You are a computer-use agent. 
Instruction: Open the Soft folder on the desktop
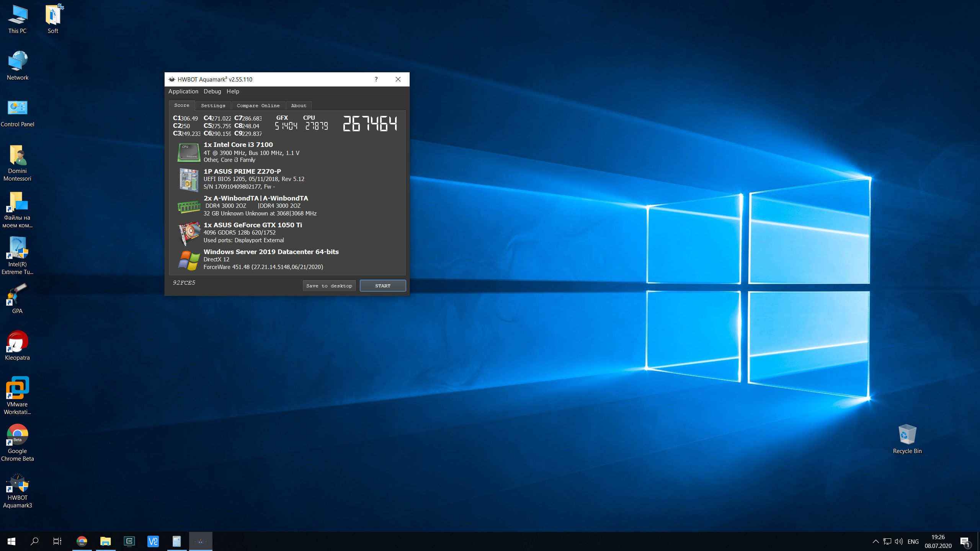coord(53,19)
